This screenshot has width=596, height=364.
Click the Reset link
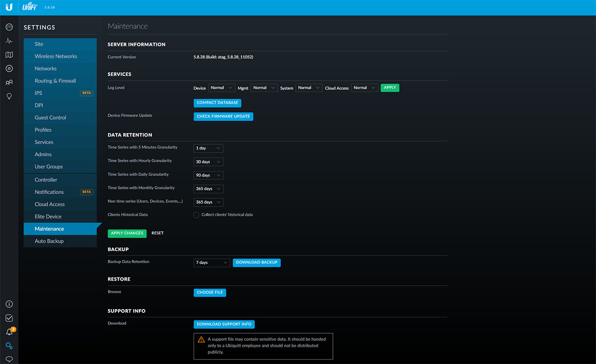pos(157,233)
